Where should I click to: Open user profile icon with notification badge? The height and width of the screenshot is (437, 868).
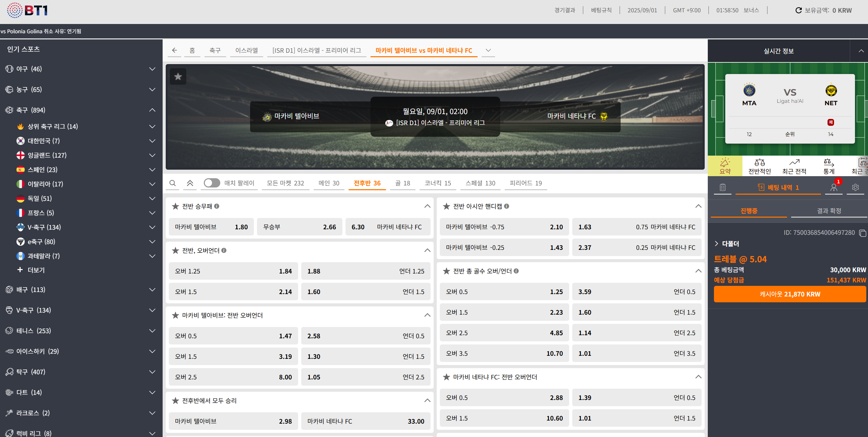834,187
